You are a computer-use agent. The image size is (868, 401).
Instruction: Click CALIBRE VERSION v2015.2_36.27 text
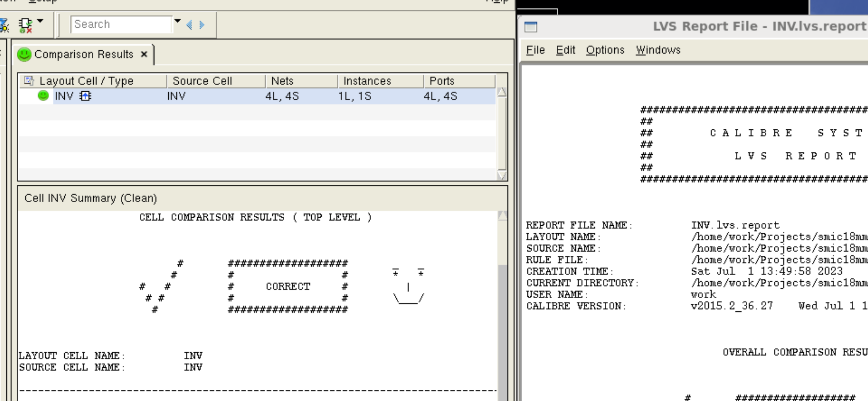click(x=732, y=306)
